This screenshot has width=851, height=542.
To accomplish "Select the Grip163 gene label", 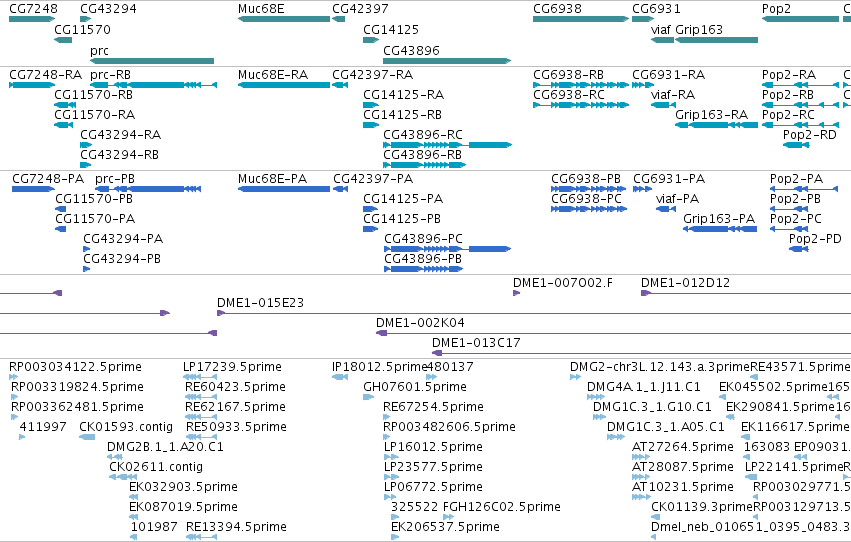I will [699, 29].
